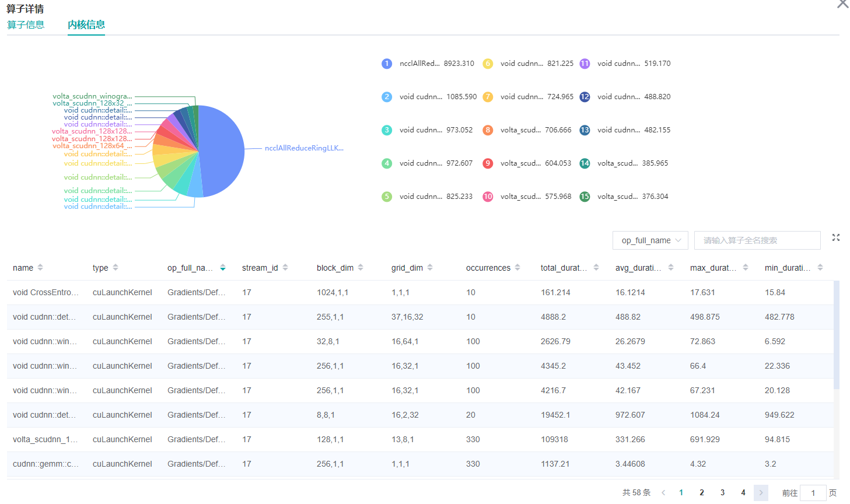Click the operator full name search box
This screenshot has height=504, width=850.
coord(757,240)
